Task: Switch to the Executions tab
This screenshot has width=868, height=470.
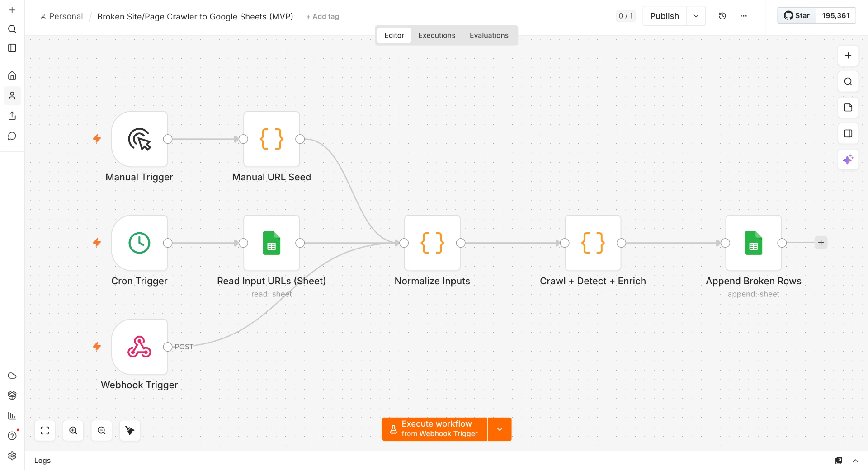Action: 437,35
